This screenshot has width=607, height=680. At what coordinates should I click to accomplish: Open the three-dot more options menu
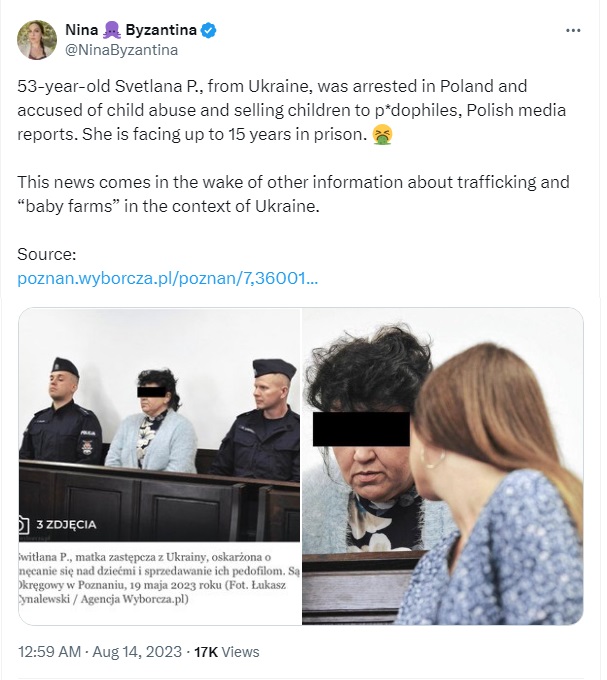(573, 30)
